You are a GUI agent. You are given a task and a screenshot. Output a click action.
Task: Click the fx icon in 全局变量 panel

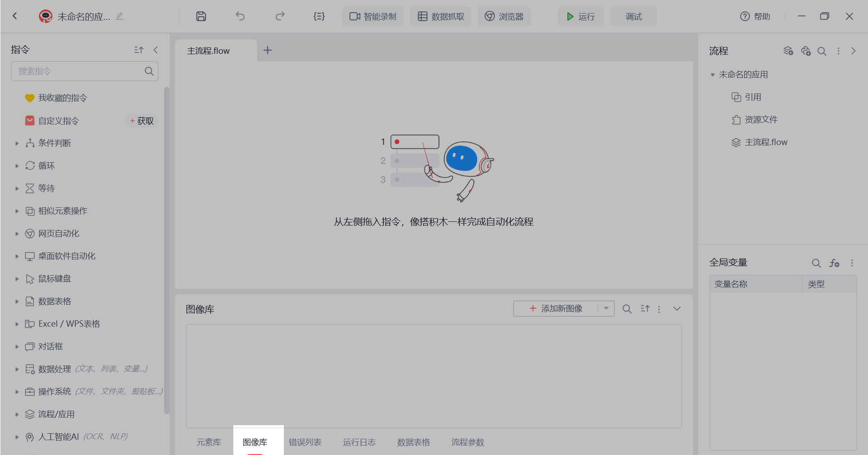(x=834, y=263)
